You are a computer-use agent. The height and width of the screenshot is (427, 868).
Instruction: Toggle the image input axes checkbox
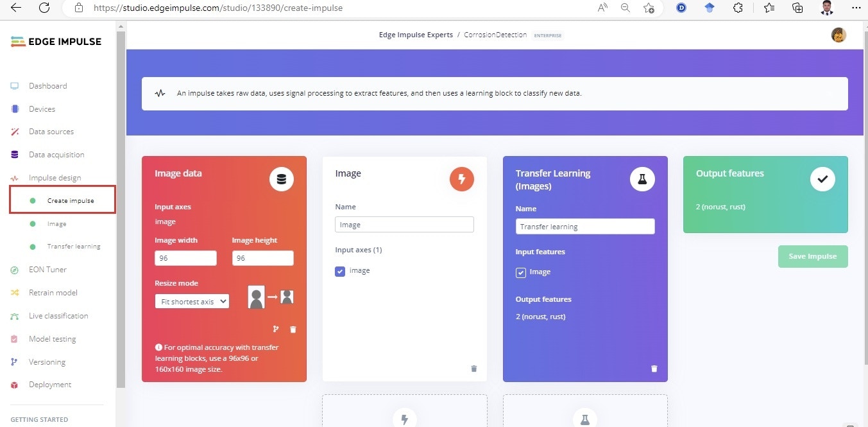click(340, 271)
